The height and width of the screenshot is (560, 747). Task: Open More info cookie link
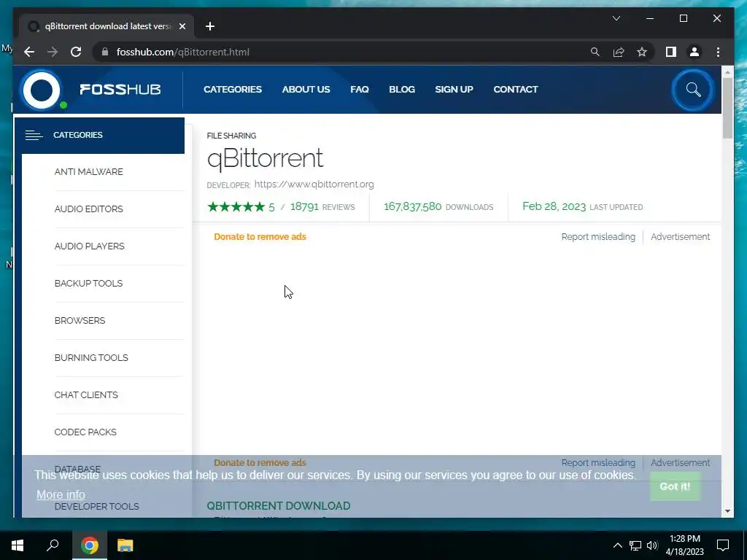(61, 495)
